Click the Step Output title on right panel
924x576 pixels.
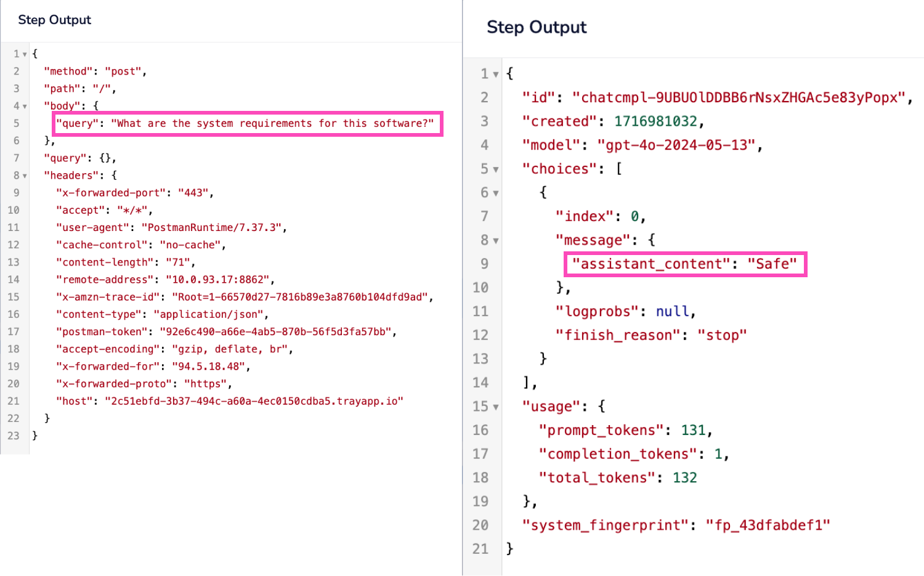[x=536, y=27]
